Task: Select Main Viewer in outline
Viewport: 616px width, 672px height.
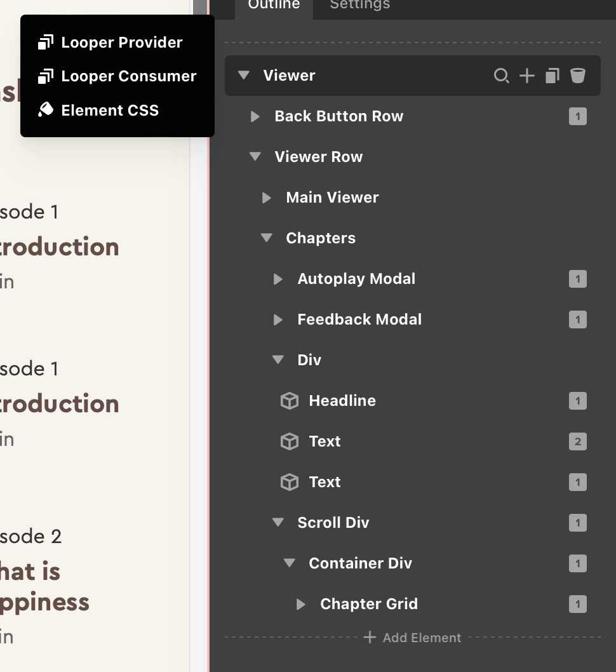Action: [x=332, y=198]
